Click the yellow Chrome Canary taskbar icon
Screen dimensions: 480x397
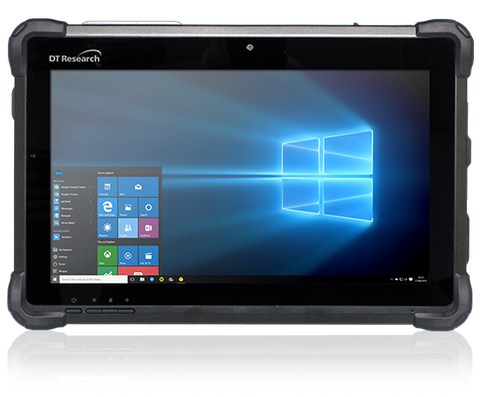tap(181, 279)
